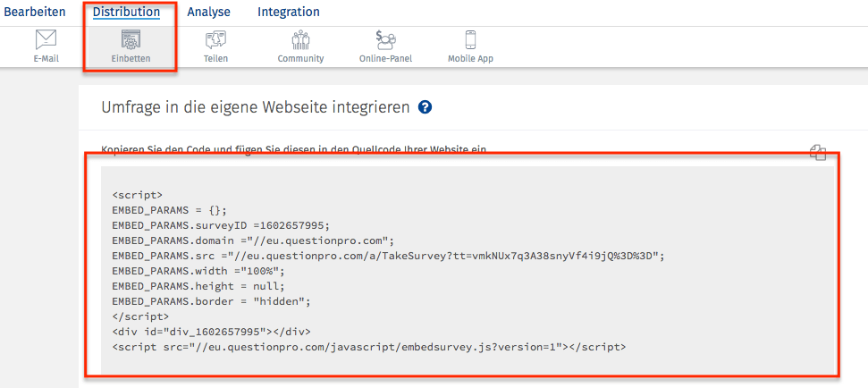Click the E-Mail envelope icon

[x=46, y=40]
